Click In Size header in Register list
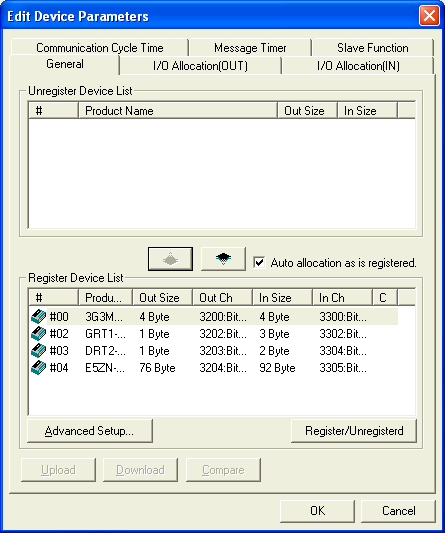The width and height of the screenshot is (445, 533). click(x=282, y=297)
